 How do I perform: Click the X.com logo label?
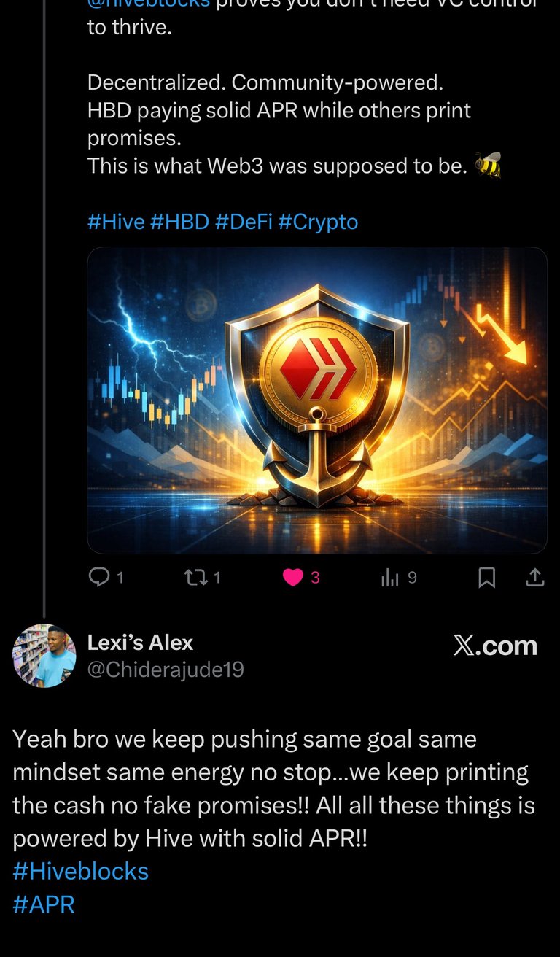click(495, 646)
